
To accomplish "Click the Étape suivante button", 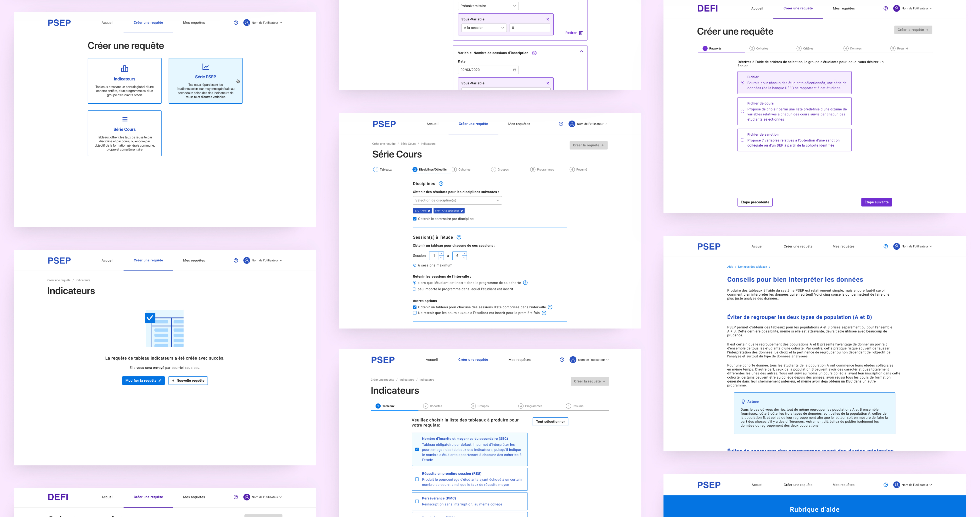I will point(876,202).
